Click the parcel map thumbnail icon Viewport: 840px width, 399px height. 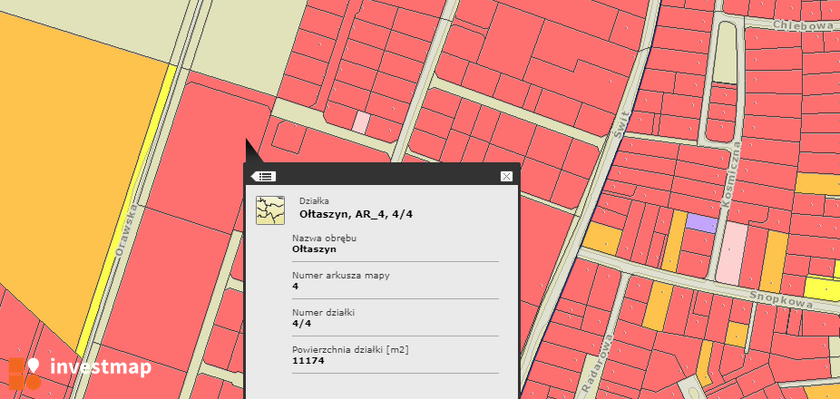(x=270, y=210)
